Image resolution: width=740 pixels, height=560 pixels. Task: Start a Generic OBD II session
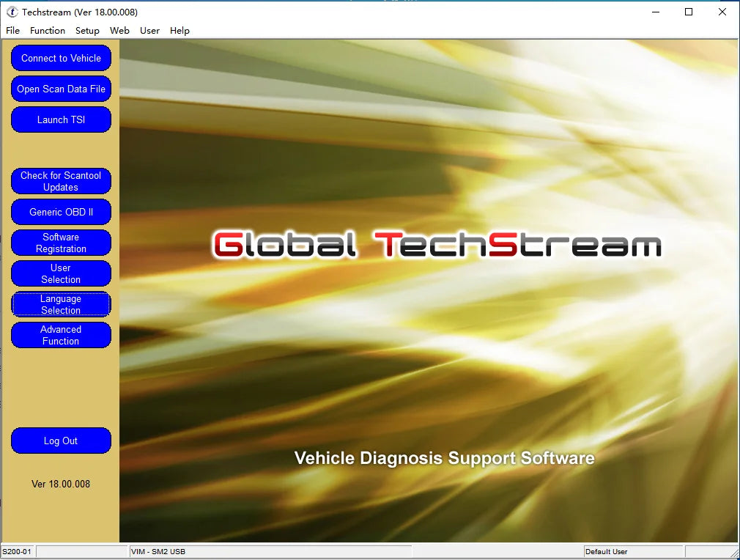tap(61, 212)
